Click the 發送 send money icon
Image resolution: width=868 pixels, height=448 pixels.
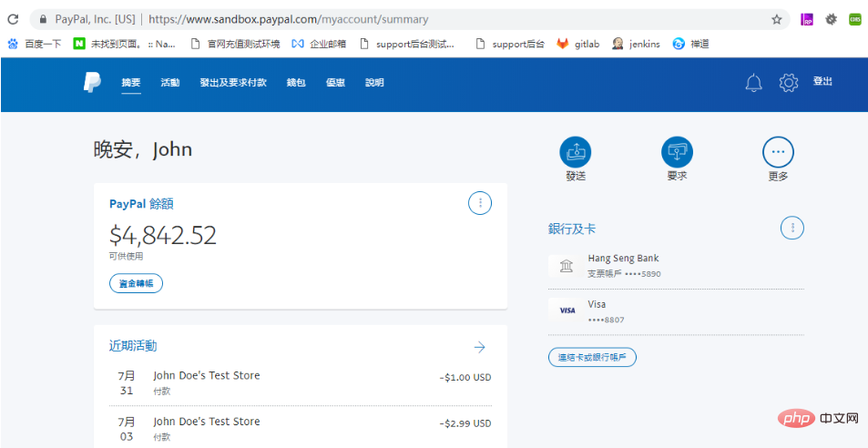pyautogui.click(x=575, y=152)
